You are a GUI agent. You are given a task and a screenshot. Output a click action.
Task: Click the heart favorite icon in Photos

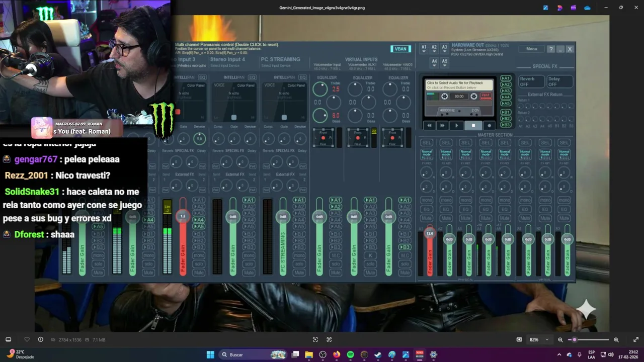(27, 339)
